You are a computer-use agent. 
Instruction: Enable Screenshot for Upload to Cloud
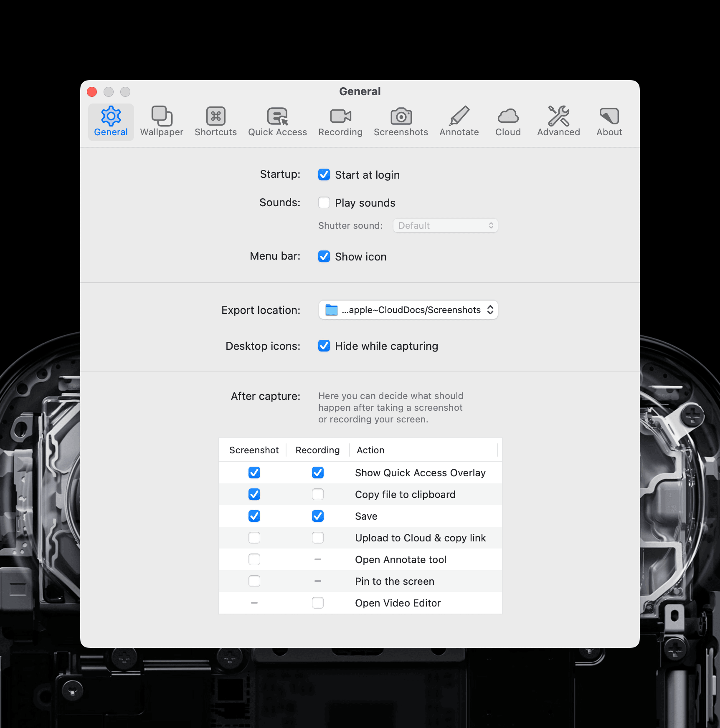(254, 538)
